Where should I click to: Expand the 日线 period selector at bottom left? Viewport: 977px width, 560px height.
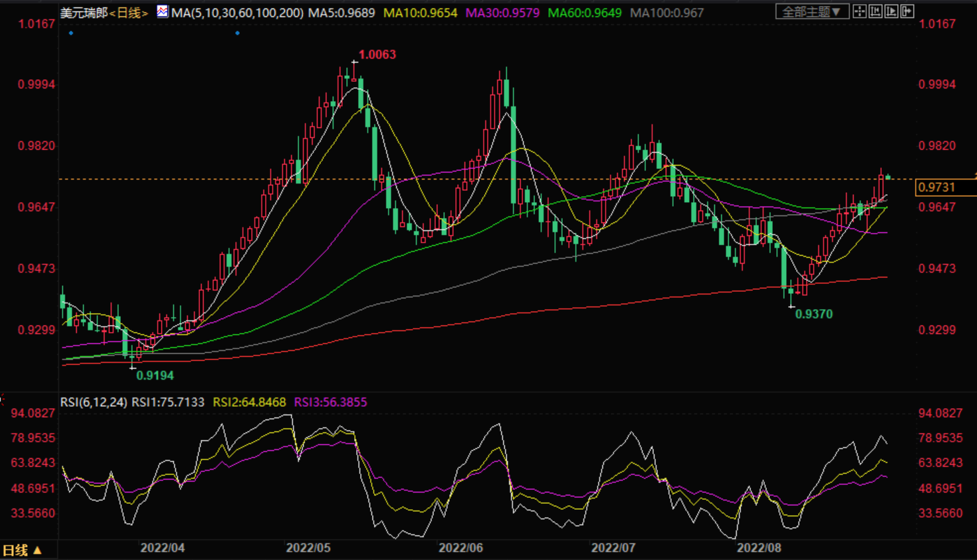[x=22, y=550]
